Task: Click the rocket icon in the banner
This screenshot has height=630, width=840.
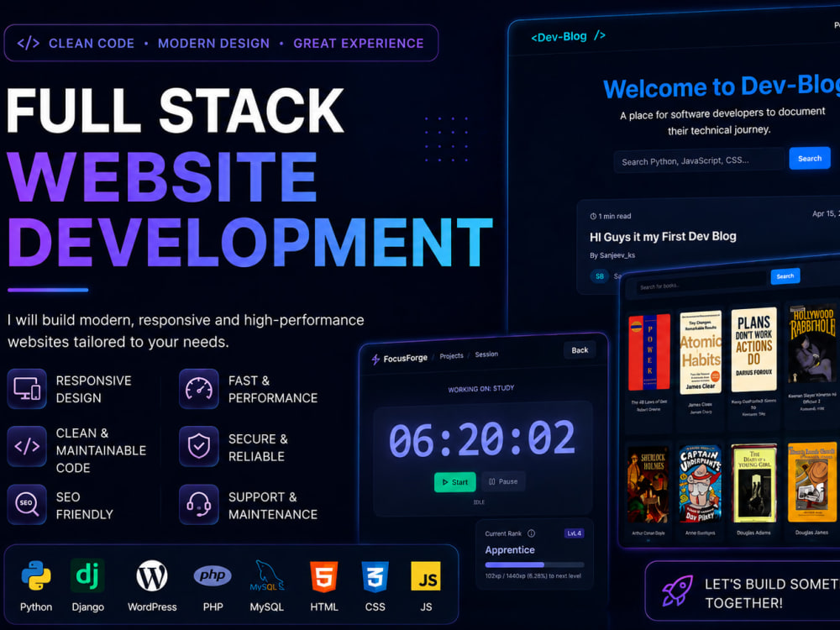Action: (677, 591)
